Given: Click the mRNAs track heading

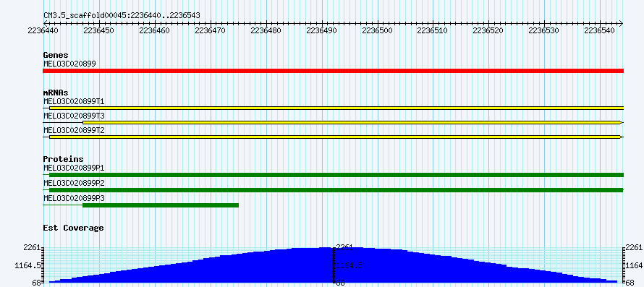Looking at the screenshot, I should tap(56, 93).
